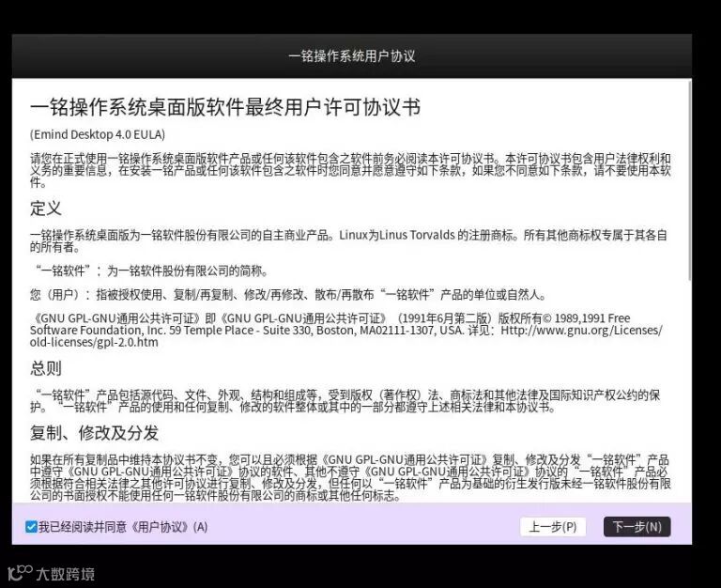Click the window title 一铭操作系统用户协议
Screen dimensions: 721x588
(352, 56)
